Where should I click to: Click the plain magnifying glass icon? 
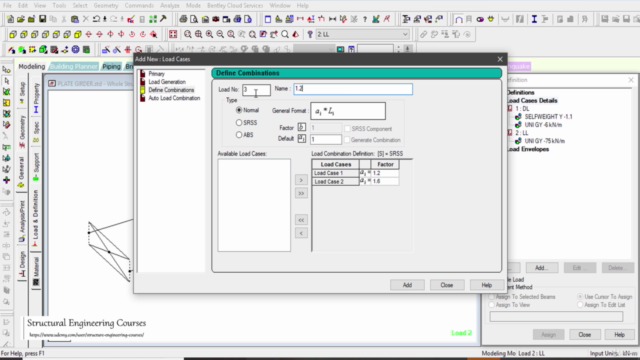coord(285,34)
